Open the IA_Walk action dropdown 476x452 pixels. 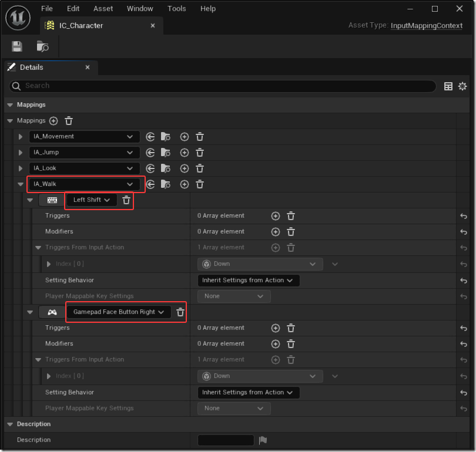85,184
